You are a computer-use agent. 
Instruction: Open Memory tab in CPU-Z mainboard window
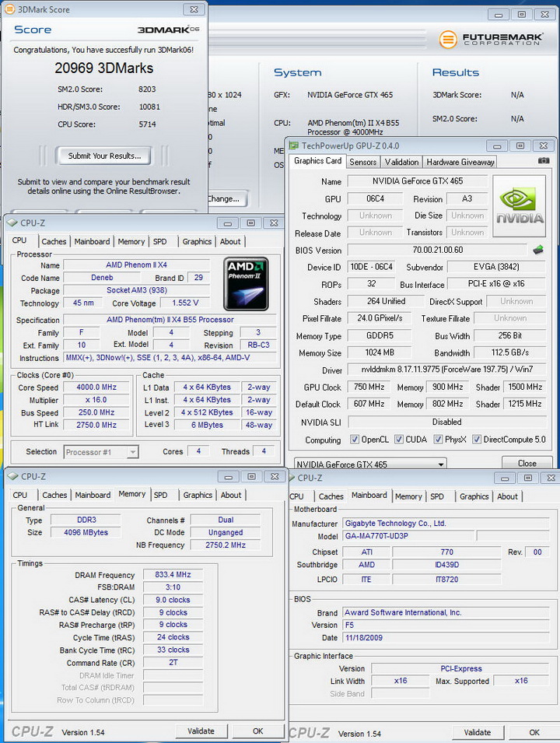[408, 496]
